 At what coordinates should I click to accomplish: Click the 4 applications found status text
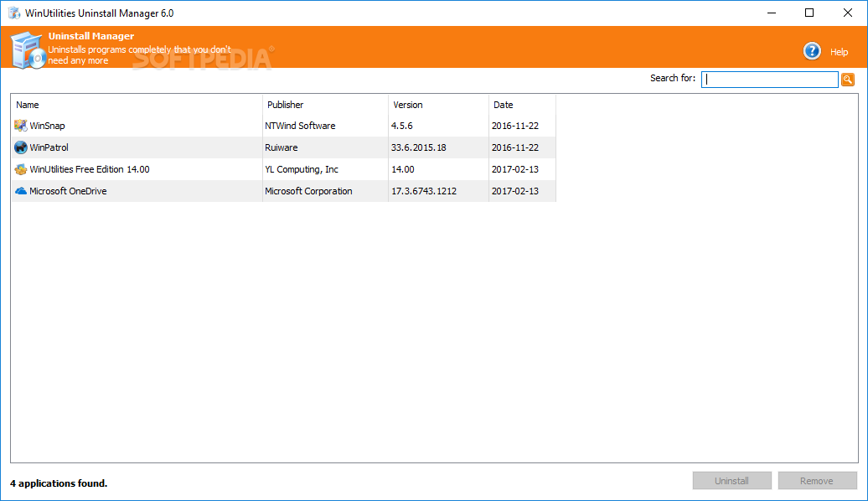pos(59,483)
